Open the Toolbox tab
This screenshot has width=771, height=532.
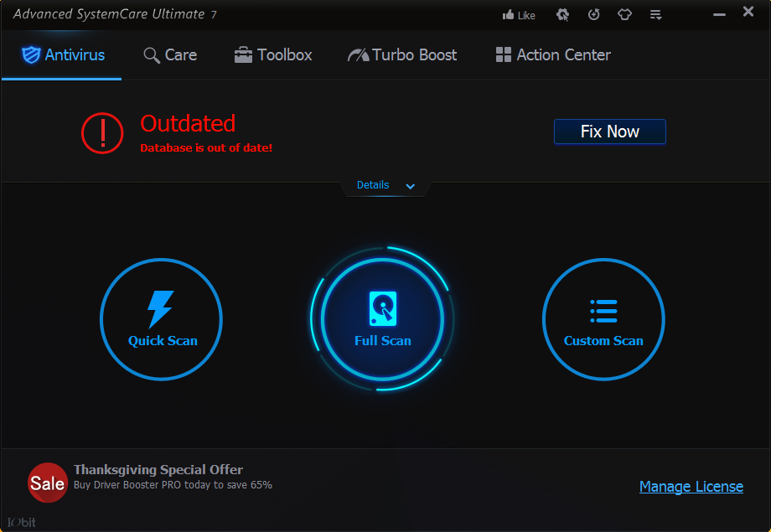[273, 55]
